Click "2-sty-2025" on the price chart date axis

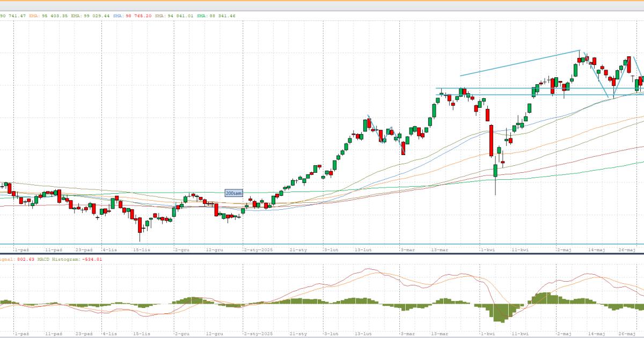(x=258, y=250)
